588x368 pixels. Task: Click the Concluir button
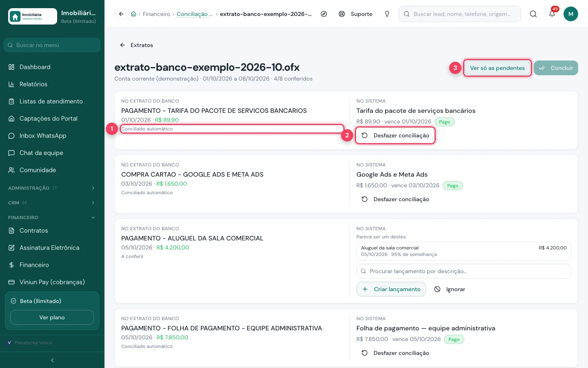click(x=556, y=68)
